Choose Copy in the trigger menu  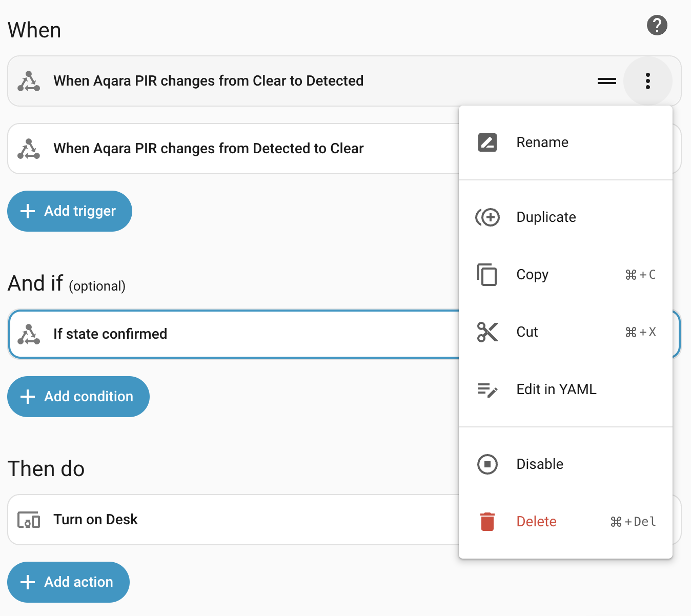pyautogui.click(x=532, y=275)
